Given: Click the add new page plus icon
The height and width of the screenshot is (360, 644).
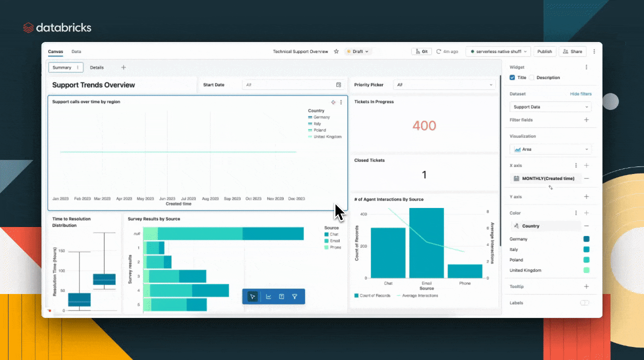Looking at the screenshot, I should [123, 67].
